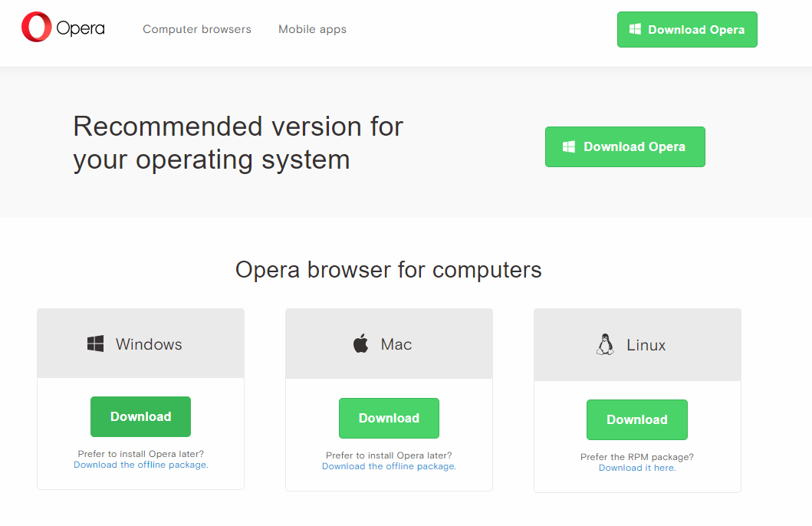Download Opera for Mac
The width and height of the screenshot is (812, 526).
389,418
